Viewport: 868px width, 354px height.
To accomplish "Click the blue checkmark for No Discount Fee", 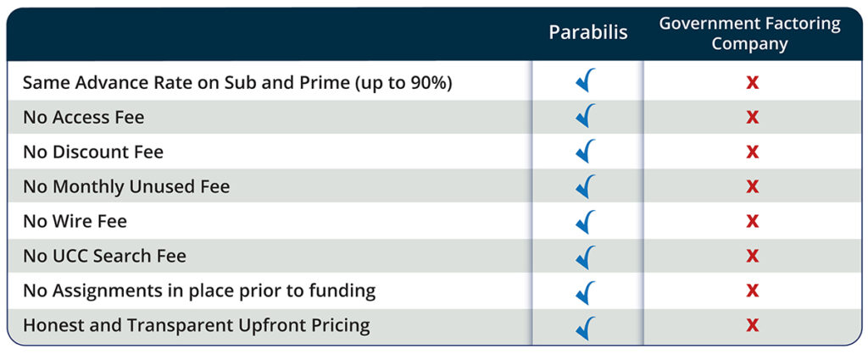I will coord(586,152).
